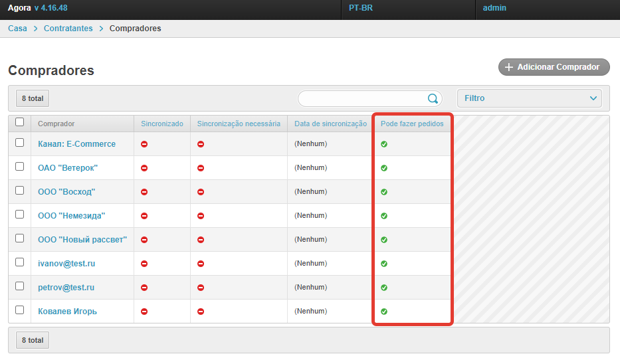Screen dimensions: 620x364
Task: Click the search magnifier icon
Action: (x=433, y=98)
